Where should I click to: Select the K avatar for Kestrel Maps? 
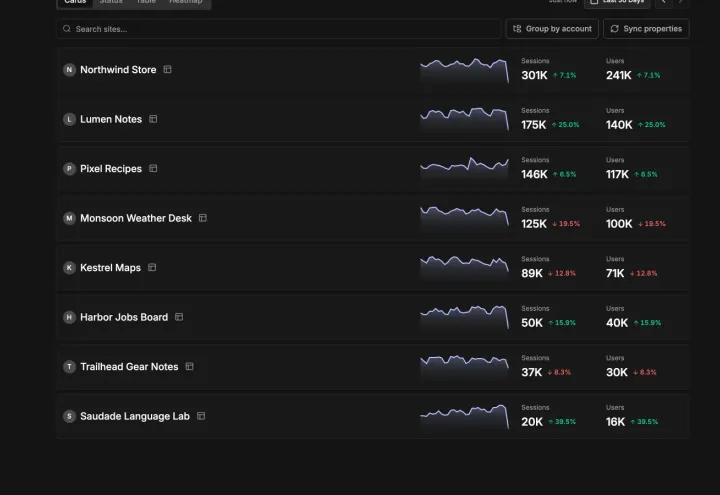(69, 268)
